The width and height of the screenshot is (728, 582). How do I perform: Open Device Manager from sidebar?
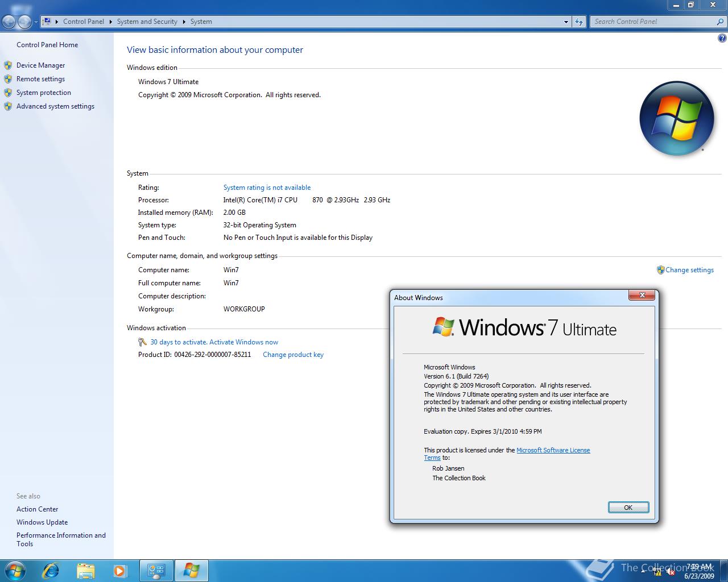click(x=40, y=65)
